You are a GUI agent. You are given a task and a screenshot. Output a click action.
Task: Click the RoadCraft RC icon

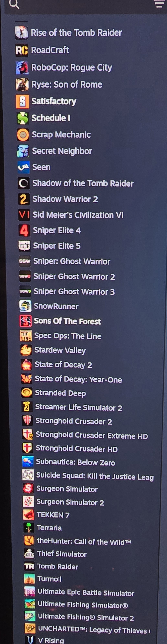pyautogui.click(x=22, y=50)
